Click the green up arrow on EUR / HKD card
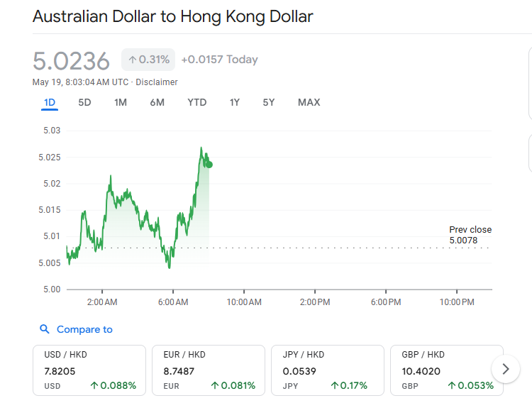The height and width of the screenshot is (403, 532). pyautogui.click(x=215, y=385)
